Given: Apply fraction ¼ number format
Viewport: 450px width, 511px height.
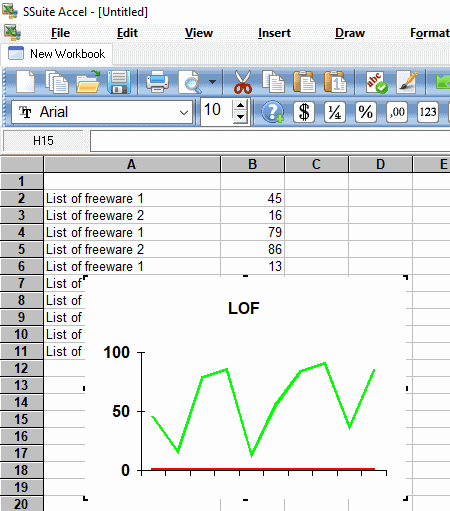Looking at the screenshot, I should click(335, 112).
